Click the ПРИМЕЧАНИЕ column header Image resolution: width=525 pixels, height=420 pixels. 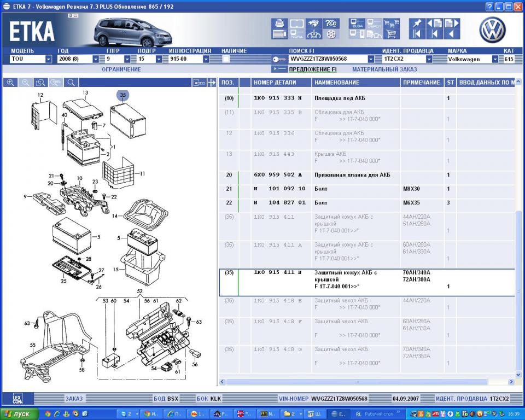click(x=422, y=83)
